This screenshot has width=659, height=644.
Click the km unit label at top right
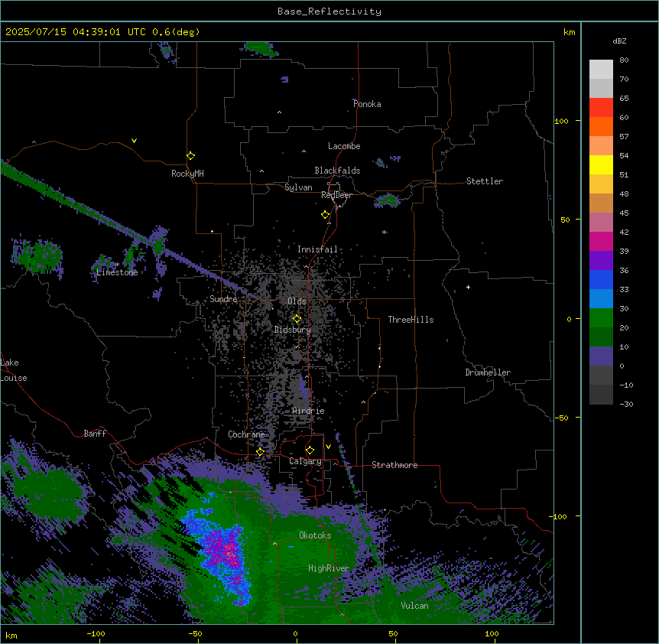pyautogui.click(x=569, y=32)
